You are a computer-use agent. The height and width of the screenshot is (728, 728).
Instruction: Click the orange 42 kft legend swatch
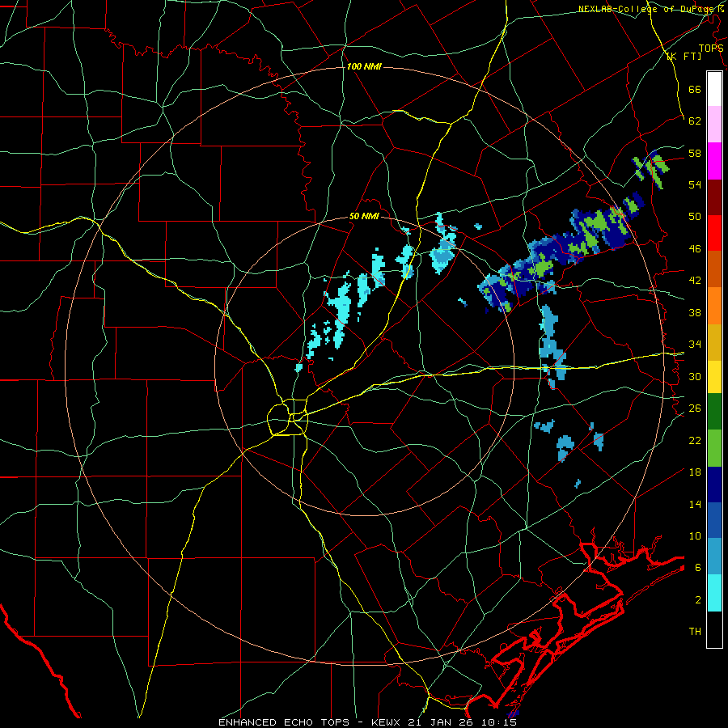pos(714,306)
